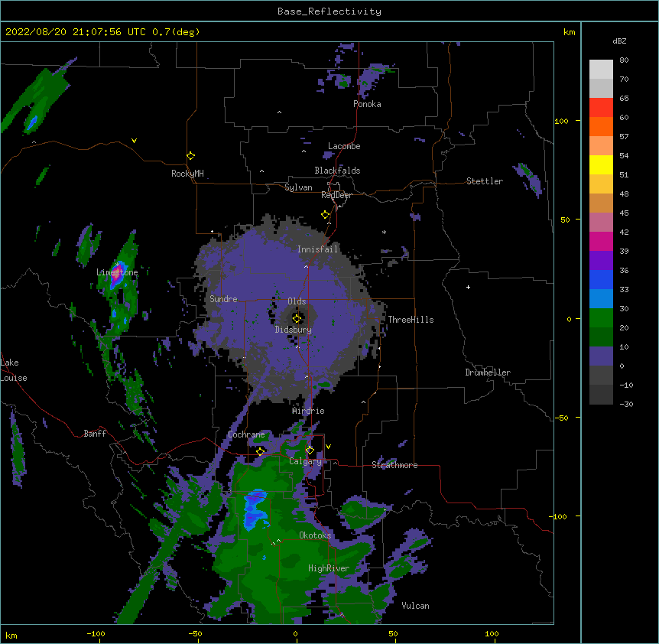Click the yellow diamond marker below Cochrane
The width and height of the screenshot is (659, 644).
click(x=260, y=451)
